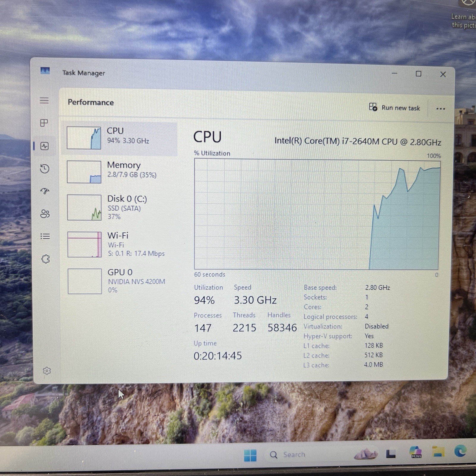Open the Services page puzzle icon

coord(46,259)
